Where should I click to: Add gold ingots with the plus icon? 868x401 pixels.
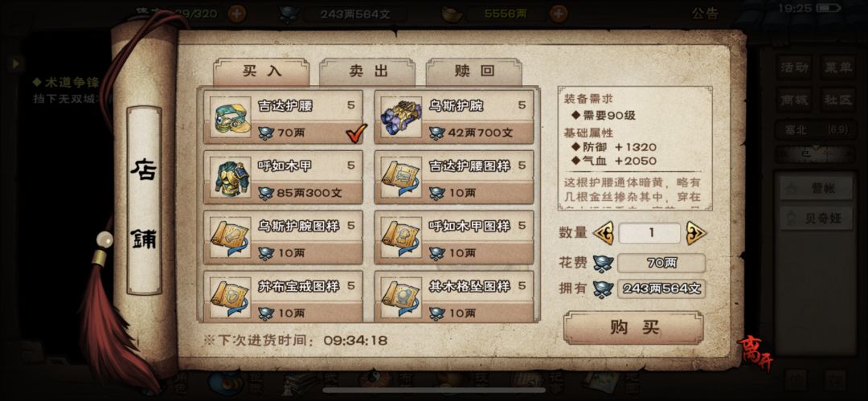tap(559, 14)
